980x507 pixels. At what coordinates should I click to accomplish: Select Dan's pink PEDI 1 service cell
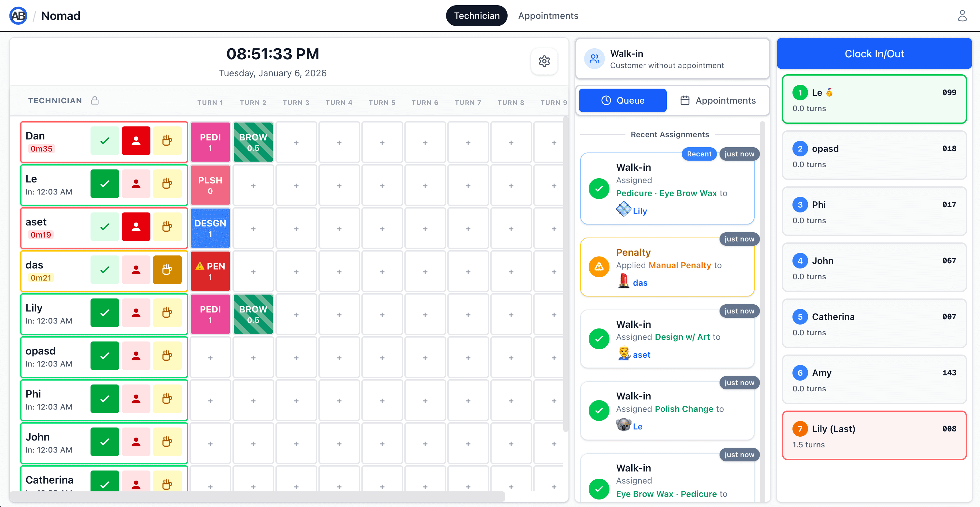point(210,142)
